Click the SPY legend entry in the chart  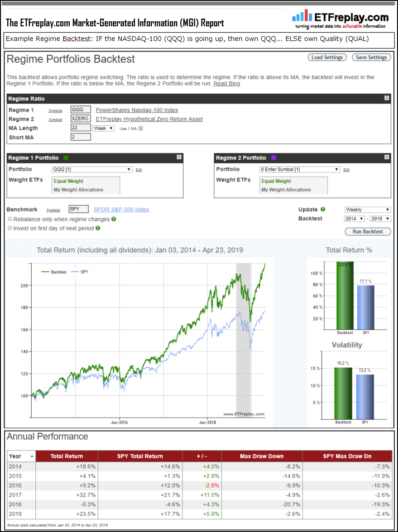pyautogui.click(x=79, y=272)
